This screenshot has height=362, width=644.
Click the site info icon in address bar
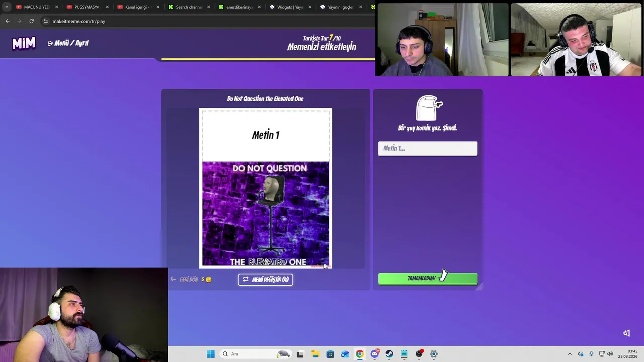(x=46, y=21)
